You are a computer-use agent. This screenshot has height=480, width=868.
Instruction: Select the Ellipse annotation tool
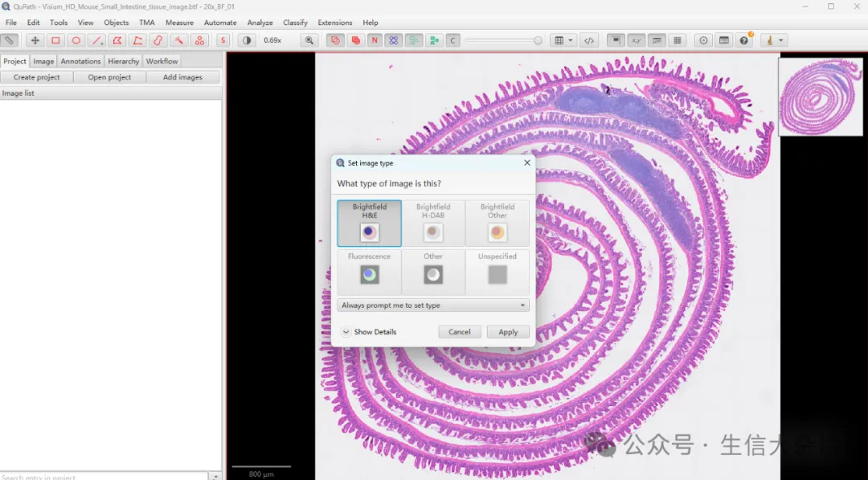pos(76,40)
